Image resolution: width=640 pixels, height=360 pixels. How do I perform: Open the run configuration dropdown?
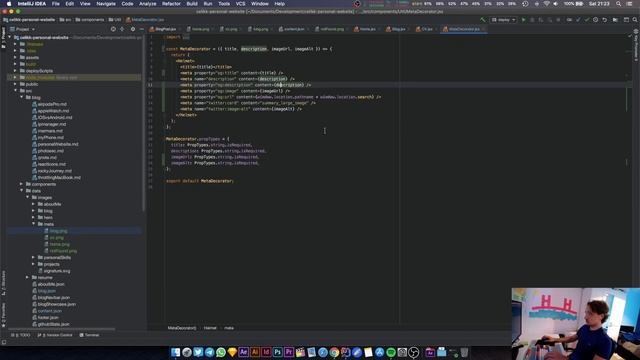pos(504,20)
